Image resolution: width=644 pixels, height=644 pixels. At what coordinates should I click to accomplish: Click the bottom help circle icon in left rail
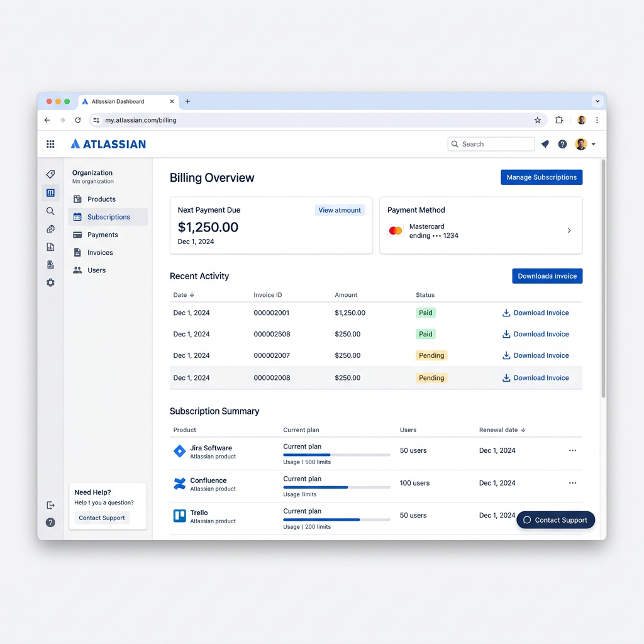[x=50, y=523]
